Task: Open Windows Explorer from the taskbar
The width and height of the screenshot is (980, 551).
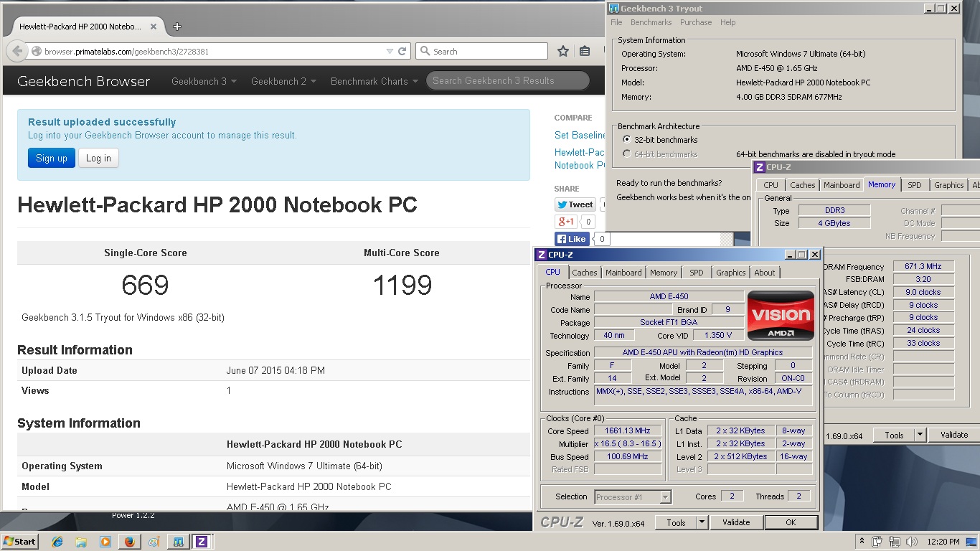Action: 81,542
